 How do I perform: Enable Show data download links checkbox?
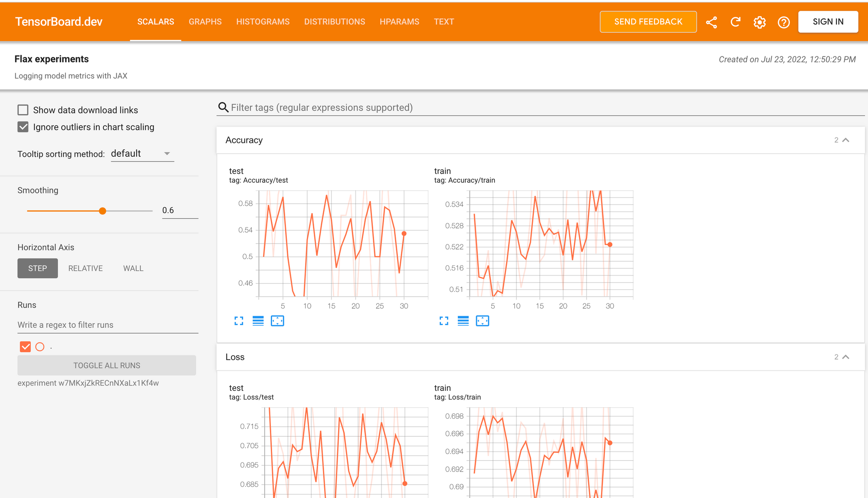[23, 110]
